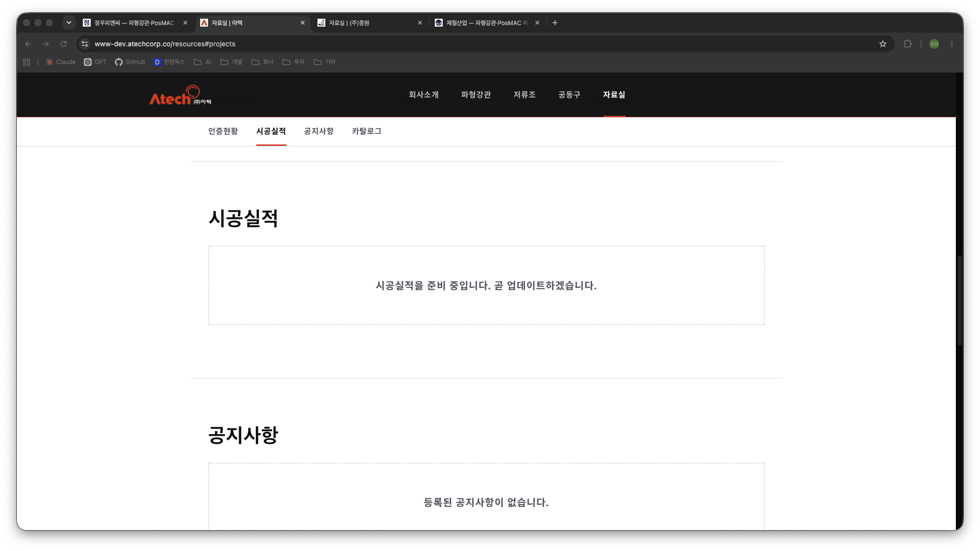Select the 인증현황 sub-tab
Image resolution: width=980 pixels, height=551 pixels.
(223, 131)
